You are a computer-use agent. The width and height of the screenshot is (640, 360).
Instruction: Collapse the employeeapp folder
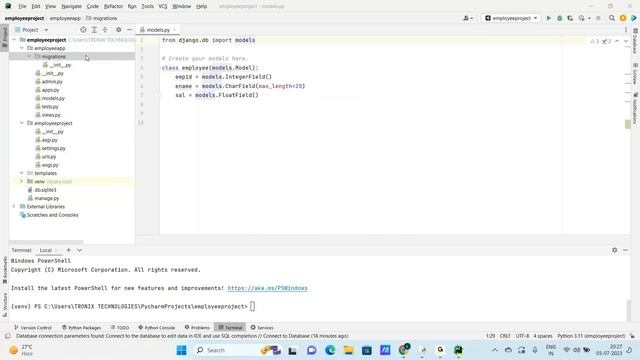click(22, 48)
